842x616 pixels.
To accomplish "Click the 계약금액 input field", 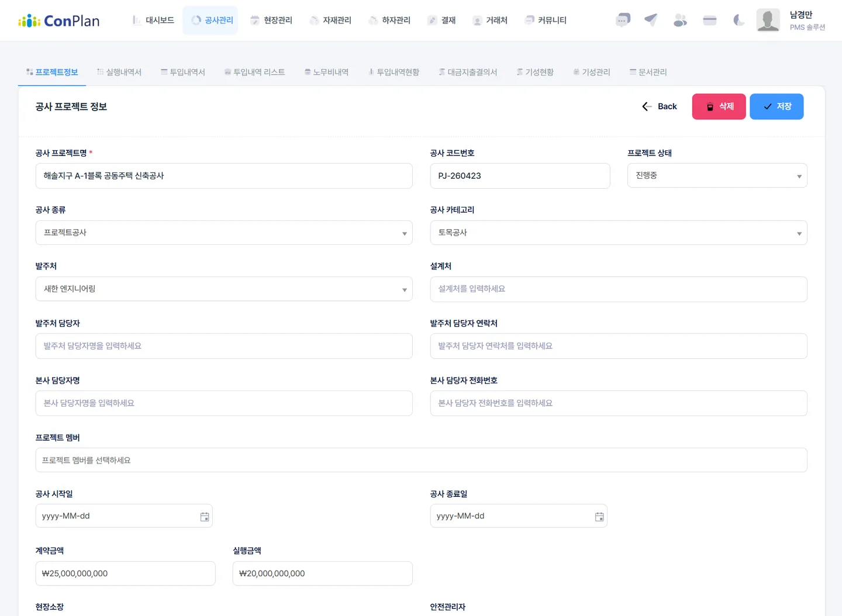I will pyautogui.click(x=125, y=573).
